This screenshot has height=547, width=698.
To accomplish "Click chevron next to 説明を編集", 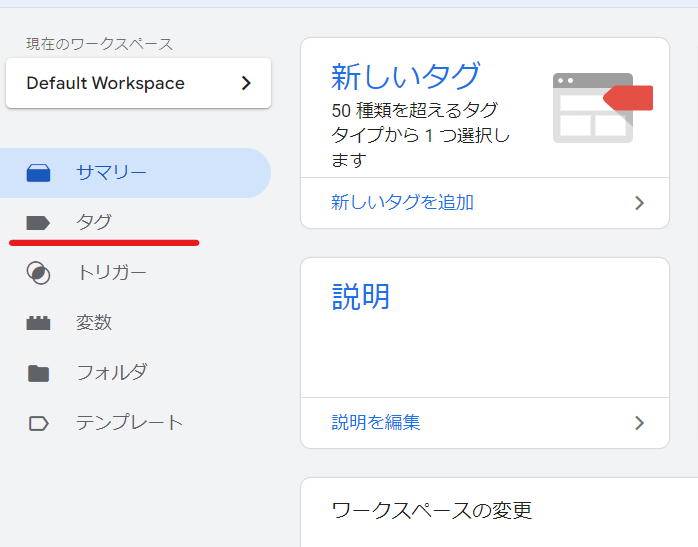I will point(640,423).
